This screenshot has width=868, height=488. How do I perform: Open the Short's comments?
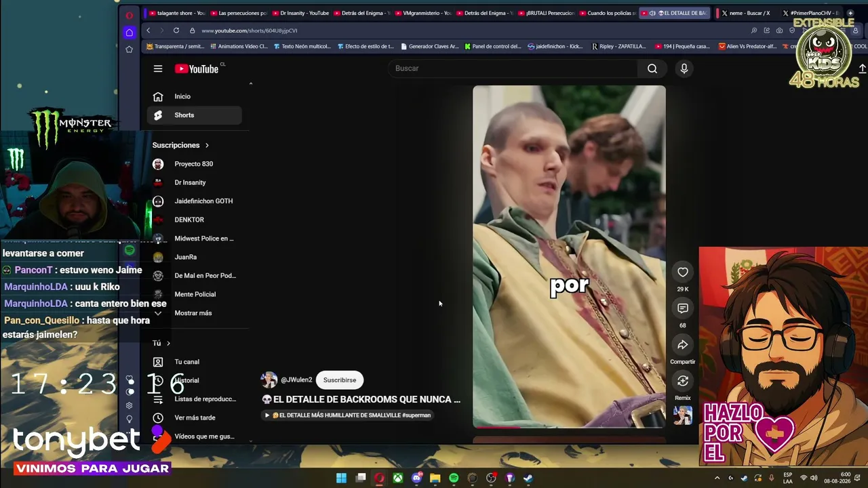(683, 308)
